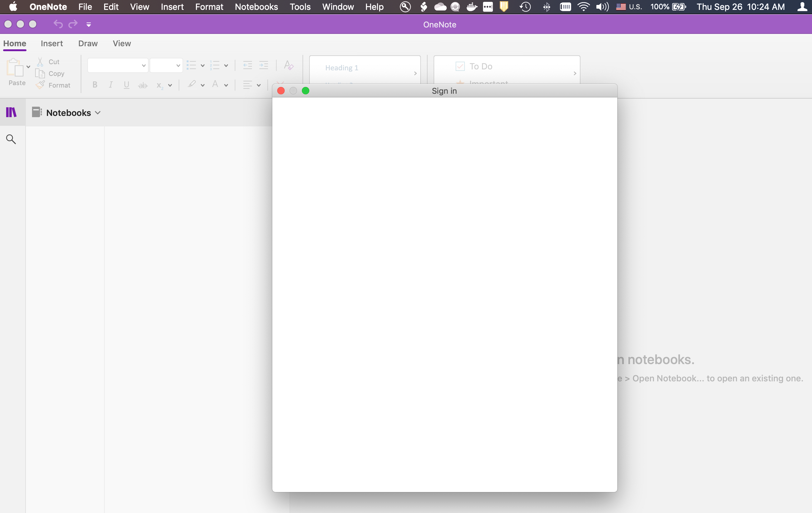The image size is (812, 513).
Task: Open search with magnifier icon
Action: 11,139
